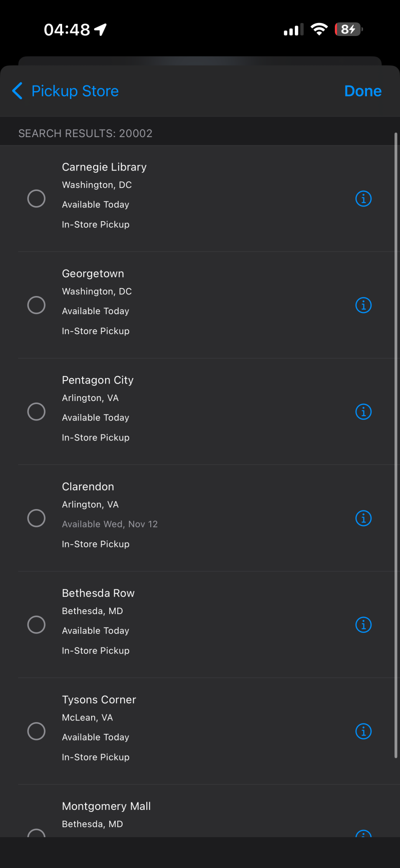400x868 pixels.
Task: Tap the Wi-Fi status icon
Action: pyautogui.click(x=319, y=30)
